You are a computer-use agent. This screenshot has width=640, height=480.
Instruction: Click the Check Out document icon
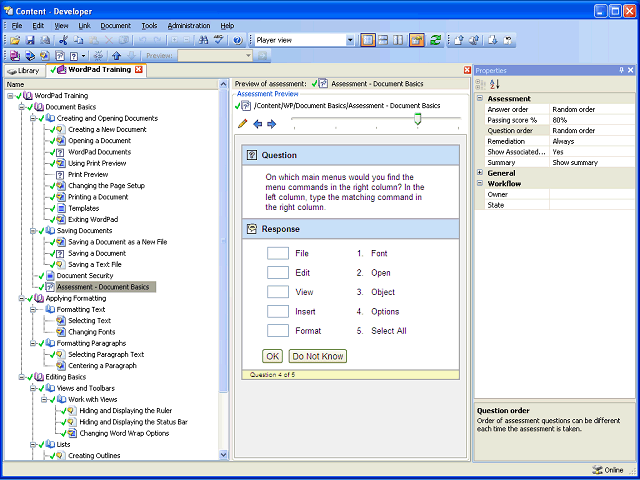(492, 40)
